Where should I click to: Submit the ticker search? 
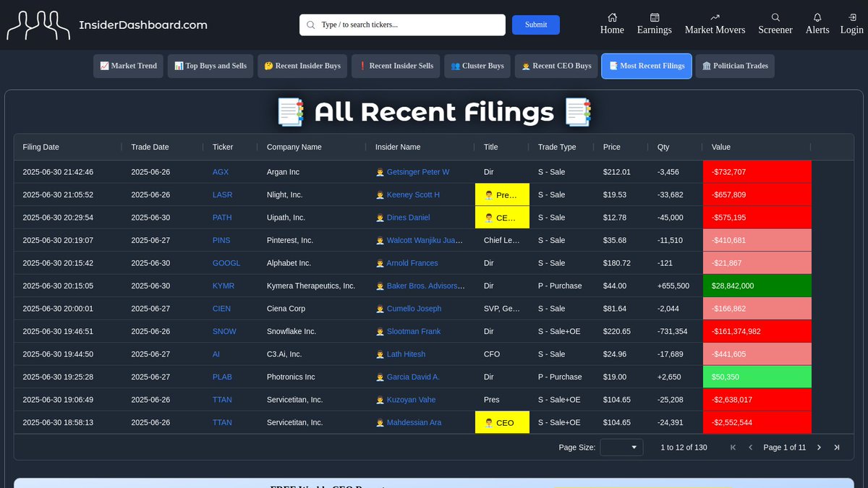coord(536,25)
